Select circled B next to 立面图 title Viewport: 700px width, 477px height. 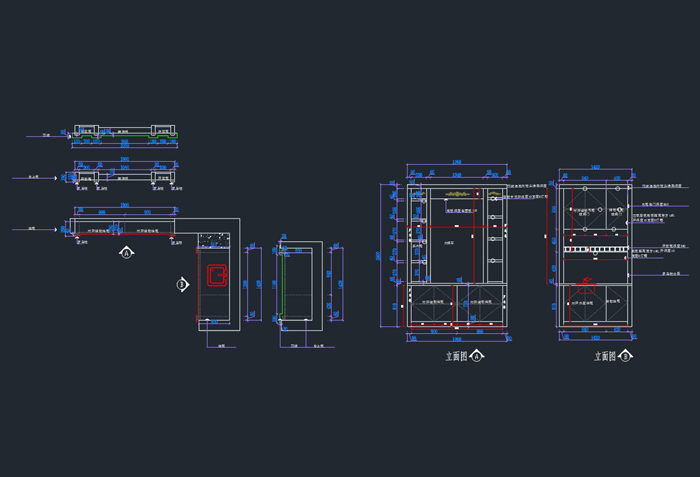tap(625, 356)
